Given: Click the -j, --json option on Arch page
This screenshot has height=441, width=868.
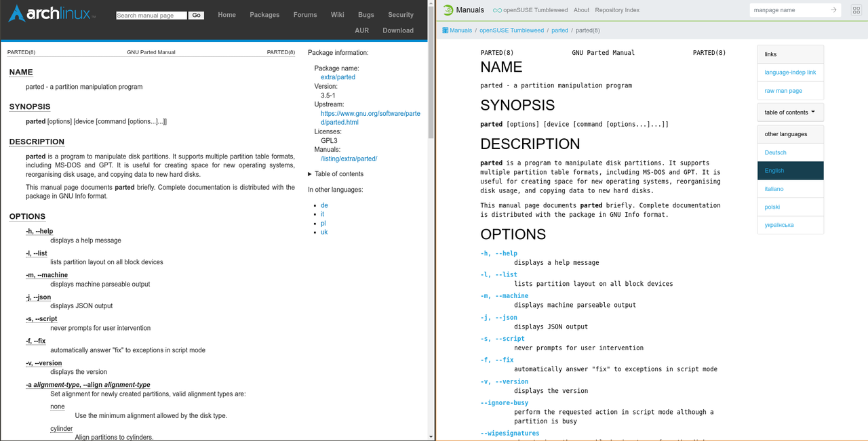Looking at the screenshot, I should (39, 297).
